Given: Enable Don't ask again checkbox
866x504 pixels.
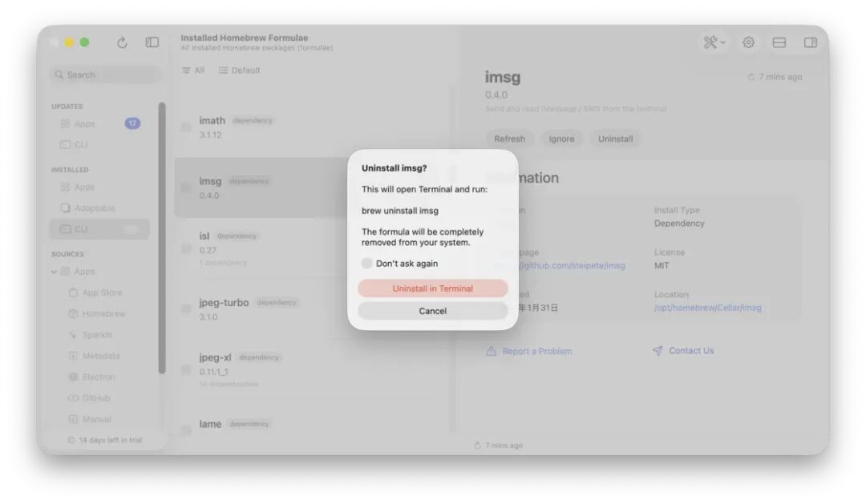Looking at the screenshot, I should click(366, 264).
